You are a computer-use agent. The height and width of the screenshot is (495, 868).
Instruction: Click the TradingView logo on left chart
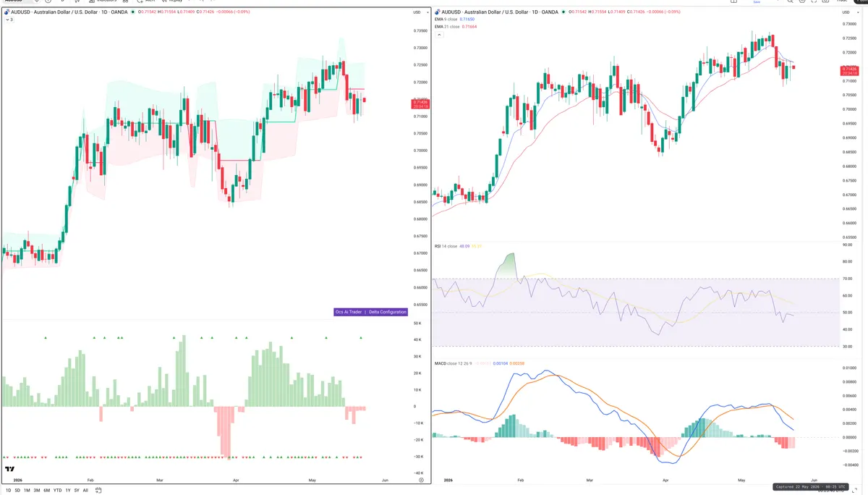click(10, 470)
